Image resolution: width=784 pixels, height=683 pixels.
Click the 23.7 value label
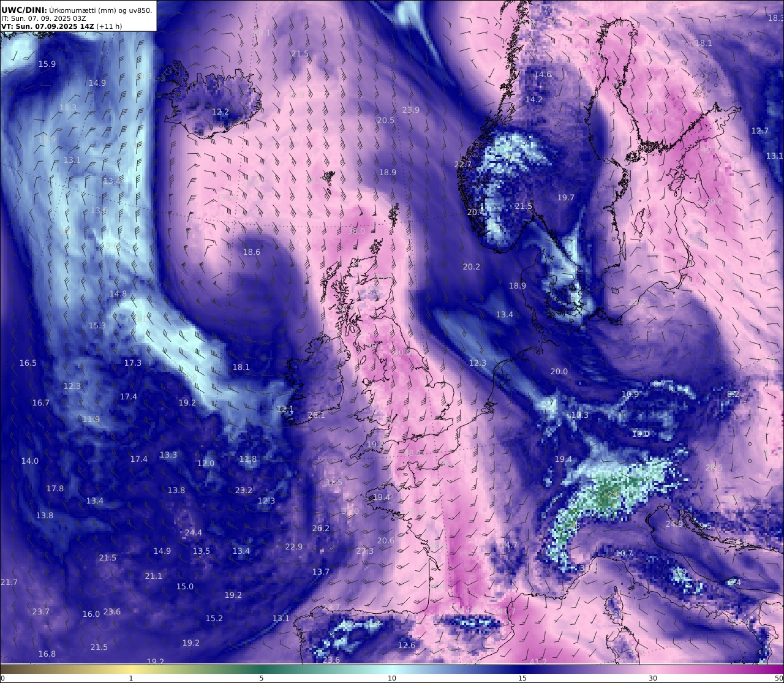(x=41, y=611)
